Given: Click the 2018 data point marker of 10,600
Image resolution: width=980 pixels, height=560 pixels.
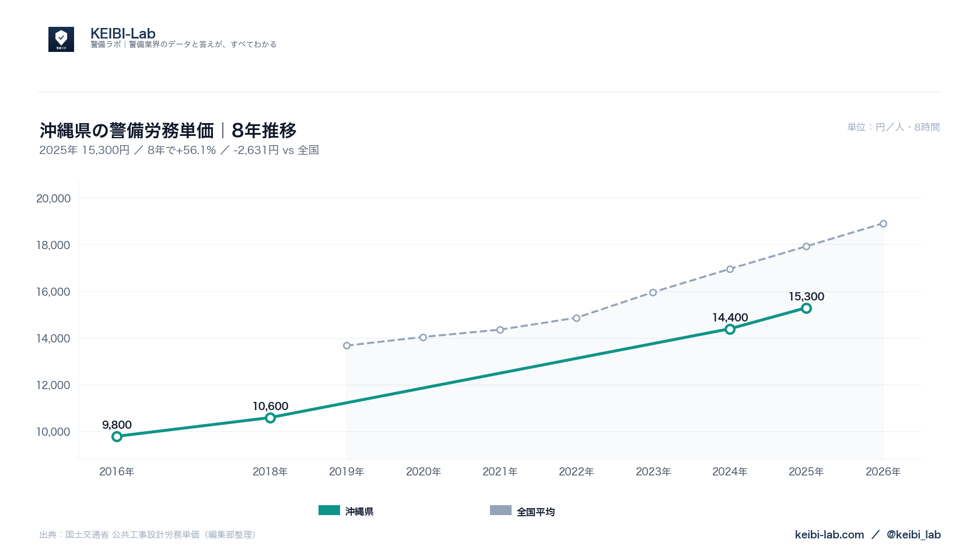Looking at the screenshot, I should point(270,418).
